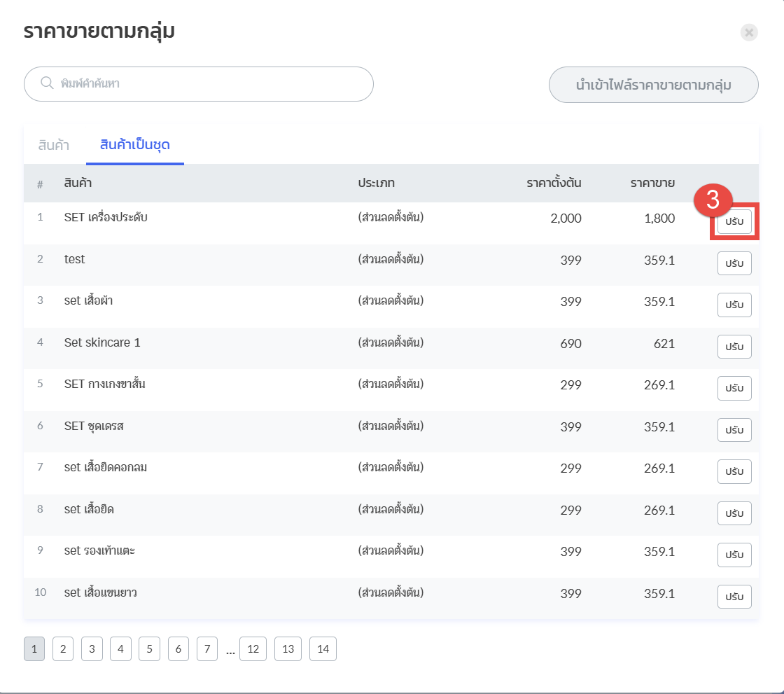The height and width of the screenshot is (694, 784).
Task: Open page 12 of results
Action: pyautogui.click(x=253, y=649)
